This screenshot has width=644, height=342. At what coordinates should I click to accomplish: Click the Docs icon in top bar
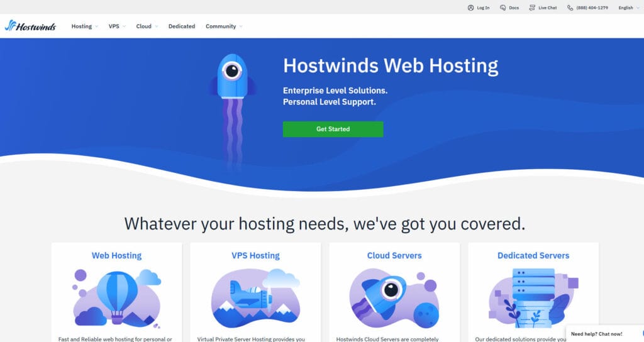pos(503,8)
